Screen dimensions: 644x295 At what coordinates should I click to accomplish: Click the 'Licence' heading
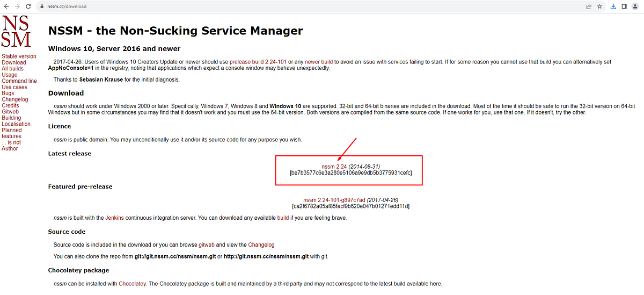click(60, 126)
